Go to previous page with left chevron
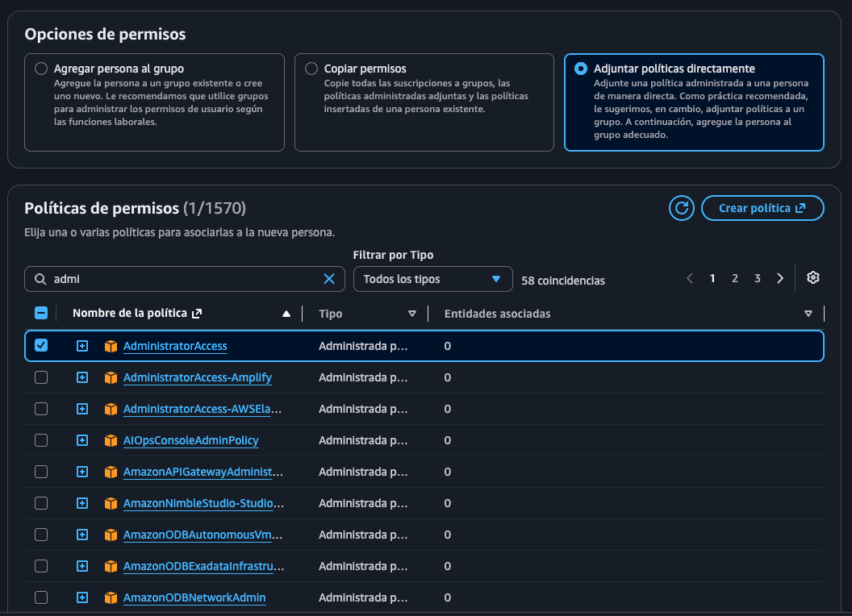Screen dimensions: 852x616 tap(690, 278)
